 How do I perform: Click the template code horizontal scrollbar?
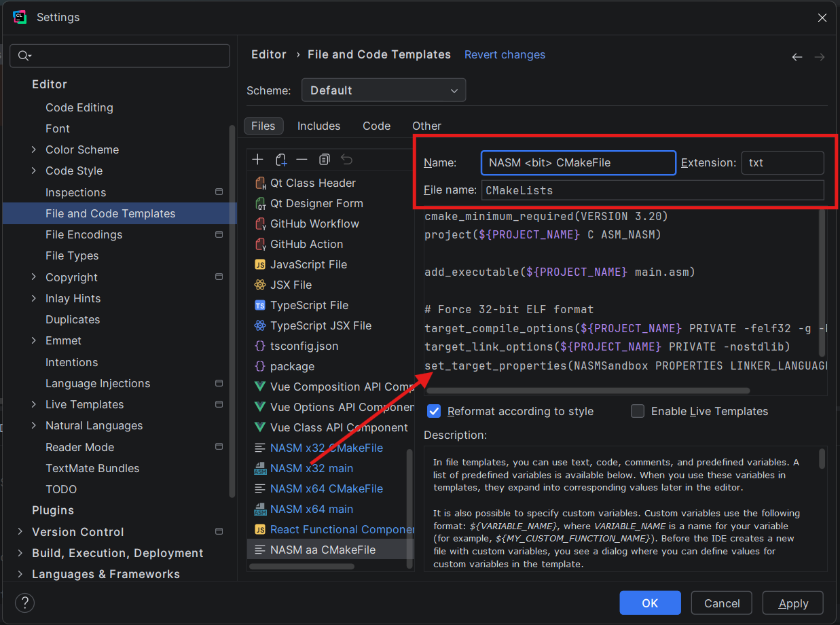click(x=588, y=391)
